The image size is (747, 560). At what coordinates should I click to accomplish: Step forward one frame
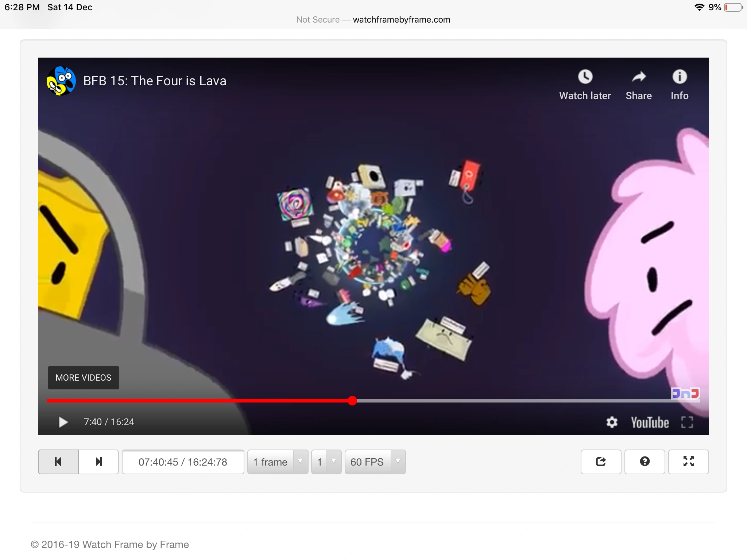tap(98, 462)
